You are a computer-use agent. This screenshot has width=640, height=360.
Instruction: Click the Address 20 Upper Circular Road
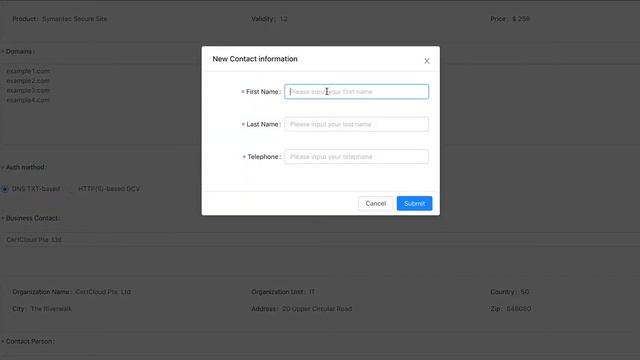[x=317, y=309]
